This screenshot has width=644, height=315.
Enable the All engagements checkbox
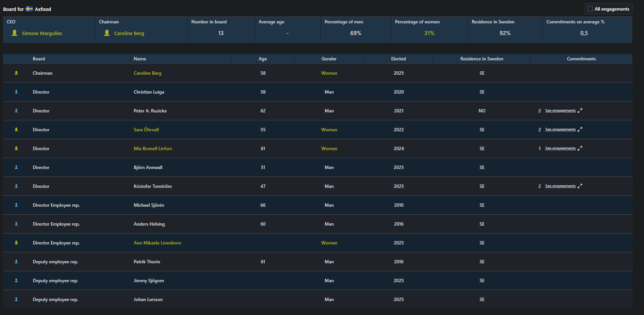coord(590,9)
